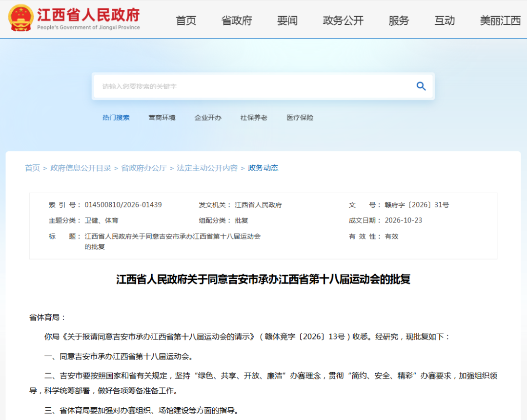Open the 首页 navigation menu item

point(186,20)
